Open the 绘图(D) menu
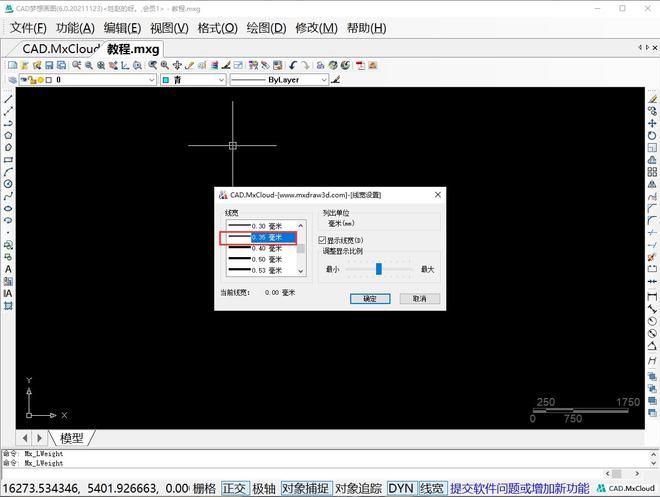This screenshot has height=497, width=660. (266, 28)
